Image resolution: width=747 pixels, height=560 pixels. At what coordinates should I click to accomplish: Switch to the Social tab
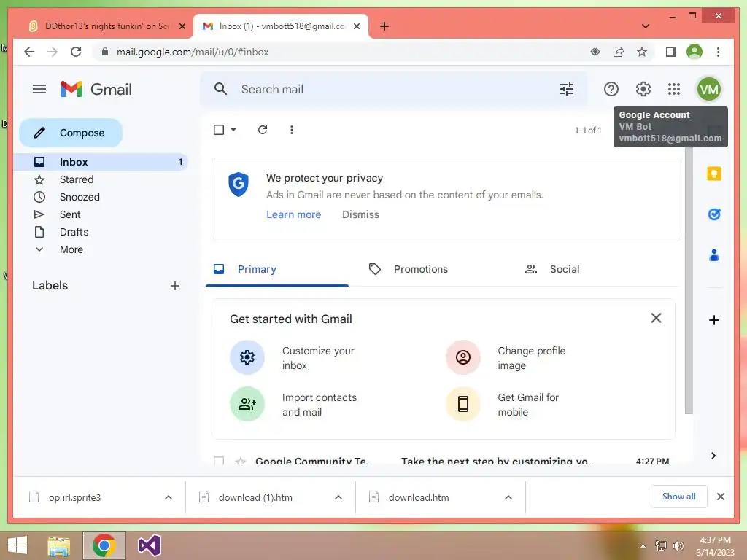565,269
